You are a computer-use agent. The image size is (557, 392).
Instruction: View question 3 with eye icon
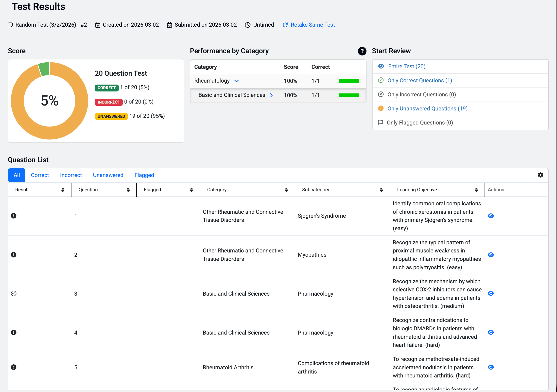tap(491, 293)
